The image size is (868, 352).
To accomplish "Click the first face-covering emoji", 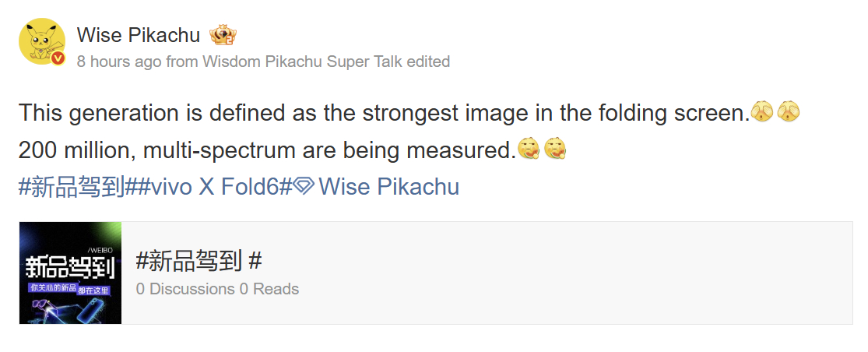I will pyautogui.click(x=761, y=113).
